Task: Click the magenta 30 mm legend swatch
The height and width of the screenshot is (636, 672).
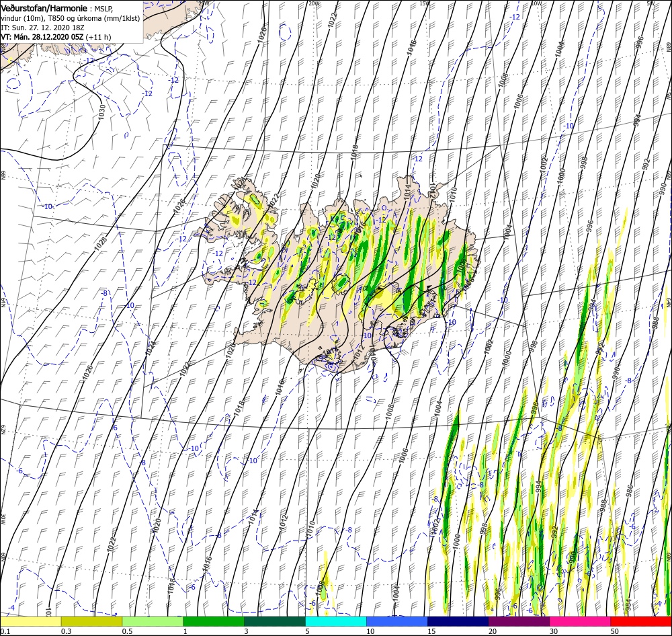Action: [x=580, y=621]
